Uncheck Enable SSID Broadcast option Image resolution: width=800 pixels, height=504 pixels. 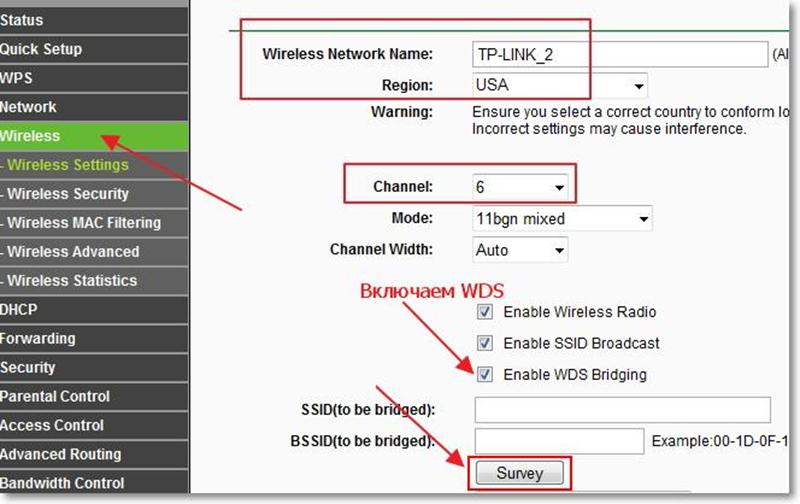point(486,343)
